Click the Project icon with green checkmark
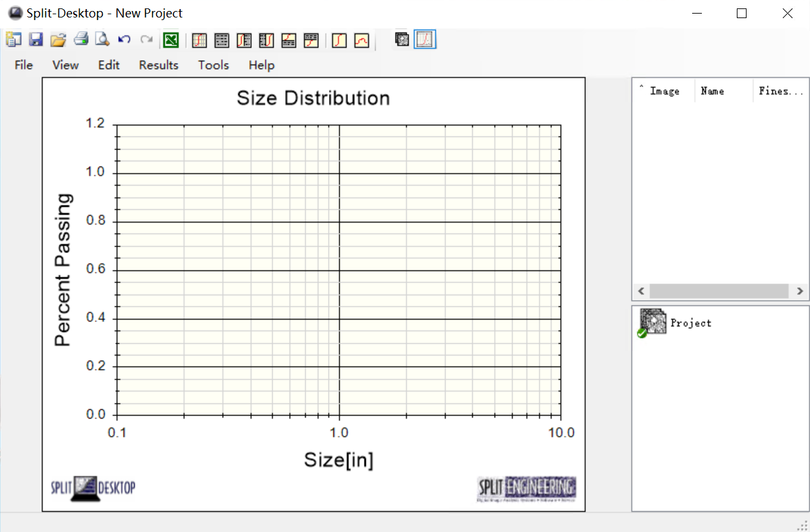Image resolution: width=810 pixels, height=532 pixels. [652, 322]
